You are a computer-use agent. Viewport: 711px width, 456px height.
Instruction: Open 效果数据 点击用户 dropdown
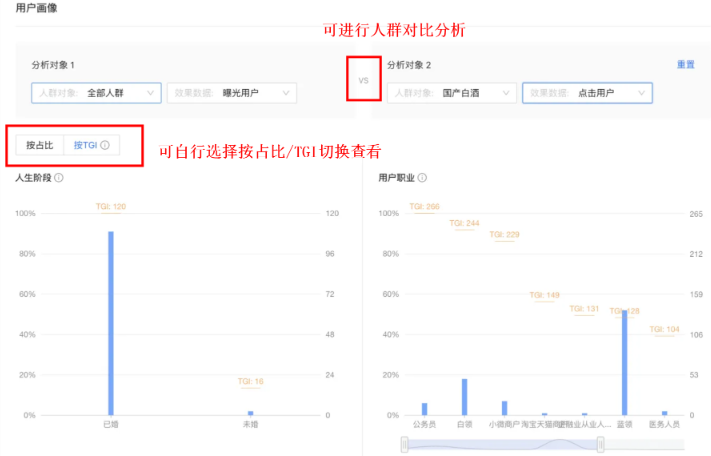click(587, 93)
